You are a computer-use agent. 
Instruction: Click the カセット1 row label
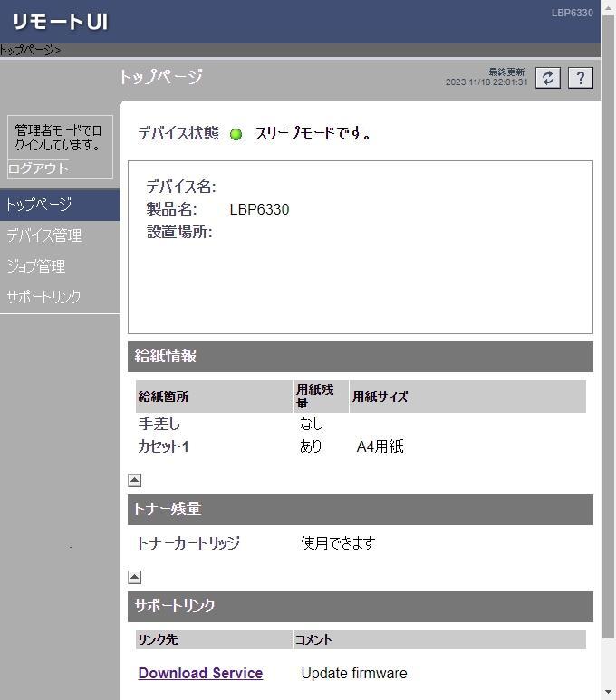164,446
